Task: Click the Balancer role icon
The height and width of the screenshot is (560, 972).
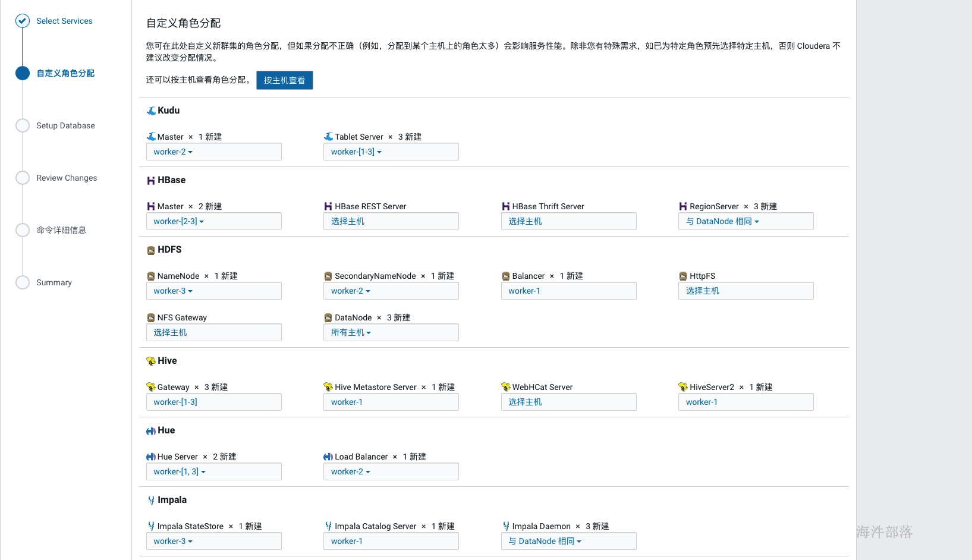Action: (x=506, y=276)
